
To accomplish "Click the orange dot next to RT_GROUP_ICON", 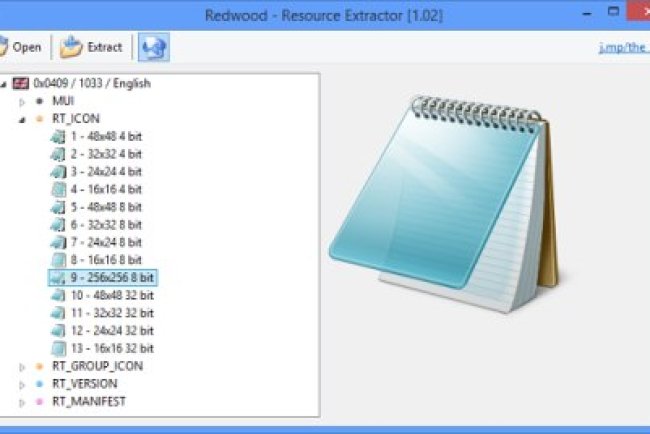I will coord(40,366).
